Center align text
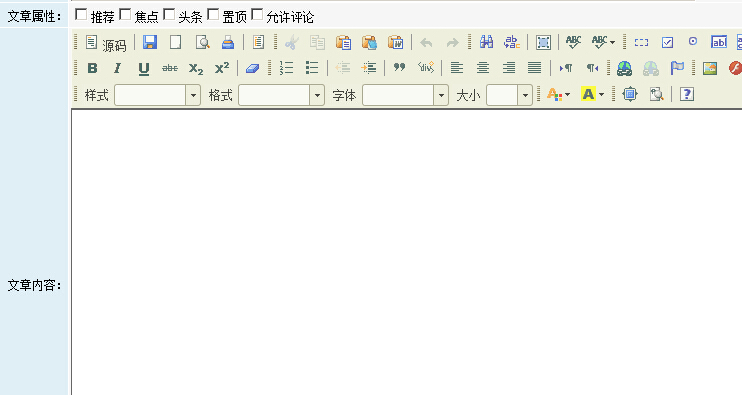742x395 pixels. (x=483, y=68)
